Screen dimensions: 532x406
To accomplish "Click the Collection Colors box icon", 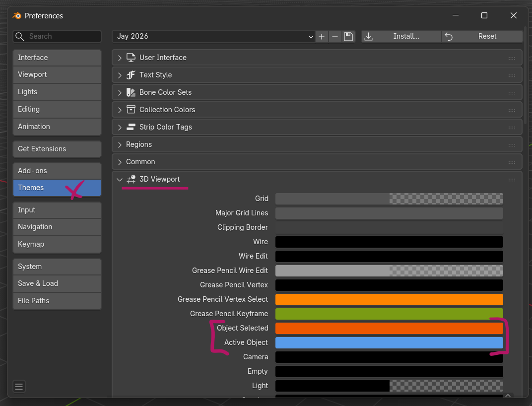I will 131,110.
